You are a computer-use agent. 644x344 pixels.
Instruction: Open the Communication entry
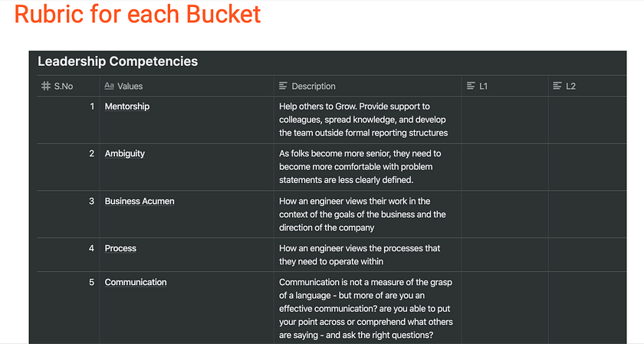click(x=136, y=283)
